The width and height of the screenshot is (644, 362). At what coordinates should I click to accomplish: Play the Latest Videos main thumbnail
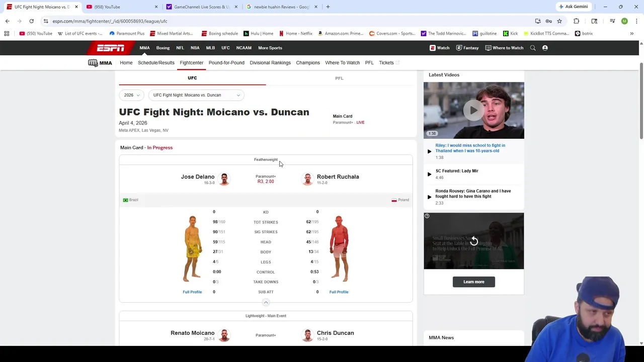473,110
